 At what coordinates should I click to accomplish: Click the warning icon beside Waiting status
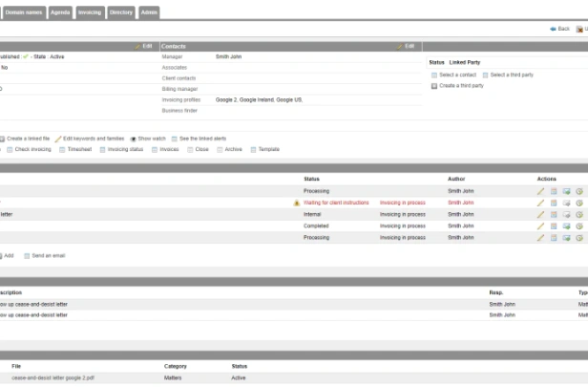coord(296,204)
